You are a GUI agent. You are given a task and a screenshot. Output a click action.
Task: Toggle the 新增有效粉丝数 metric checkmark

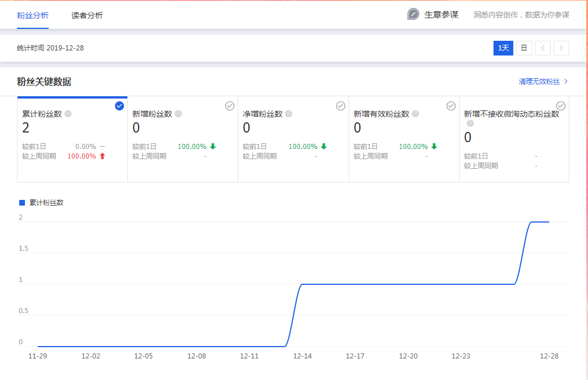451,106
